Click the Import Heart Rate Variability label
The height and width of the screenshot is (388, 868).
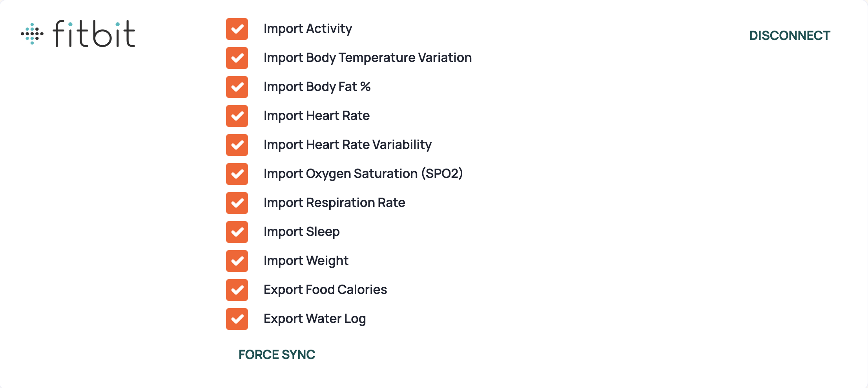[348, 145]
